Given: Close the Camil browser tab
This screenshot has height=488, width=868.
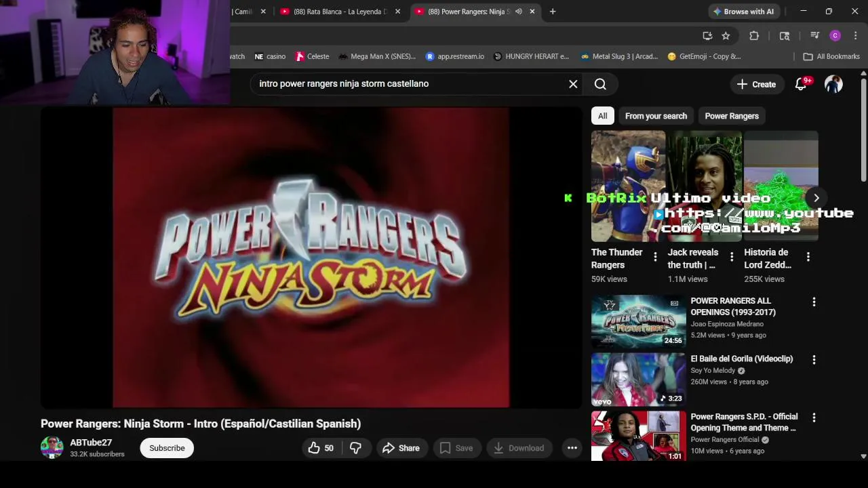Looking at the screenshot, I should 263,12.
